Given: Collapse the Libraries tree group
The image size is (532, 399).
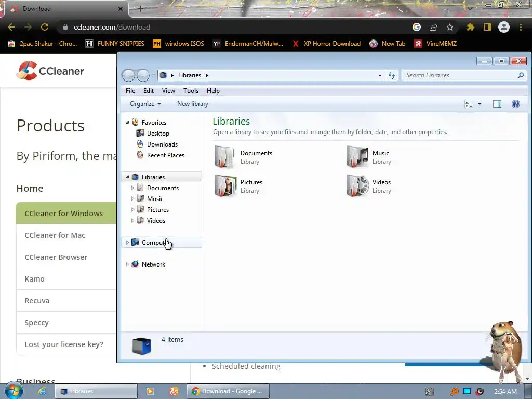Looking at the screenshot, I should [127, 177].
